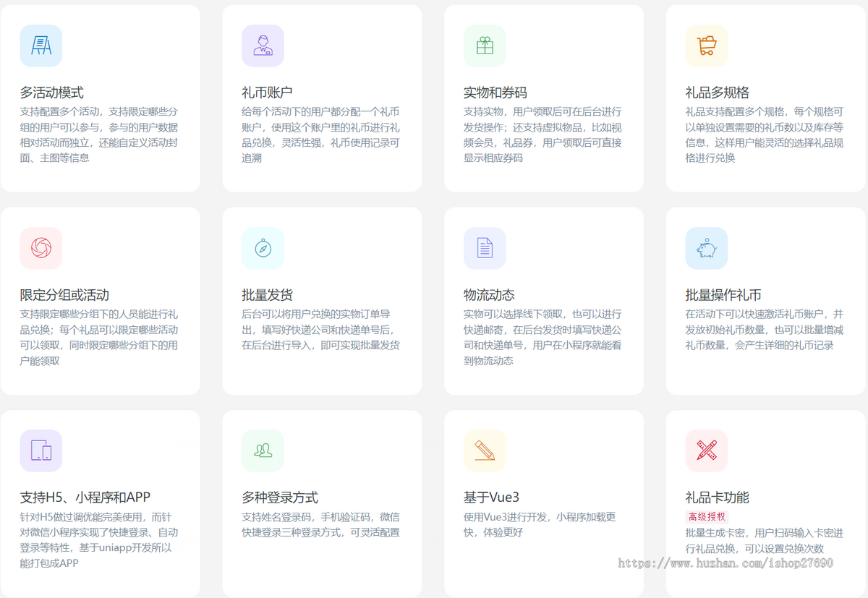Click the 限定分组或活动 heading

coord(64,295)
